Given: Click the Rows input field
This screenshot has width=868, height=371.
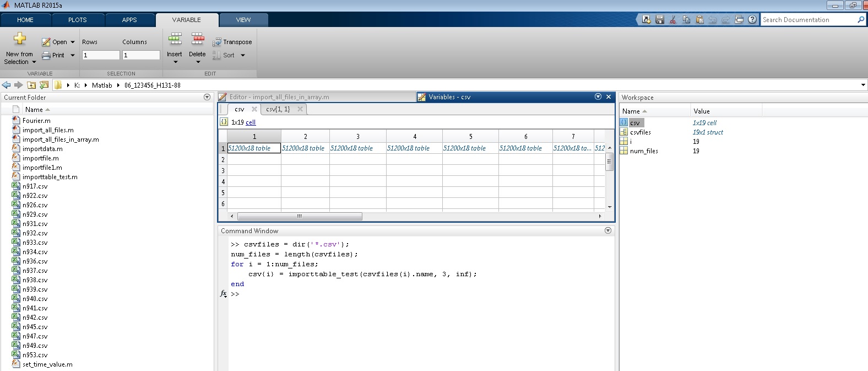Looking at the screenshot, I should point(100,55).
